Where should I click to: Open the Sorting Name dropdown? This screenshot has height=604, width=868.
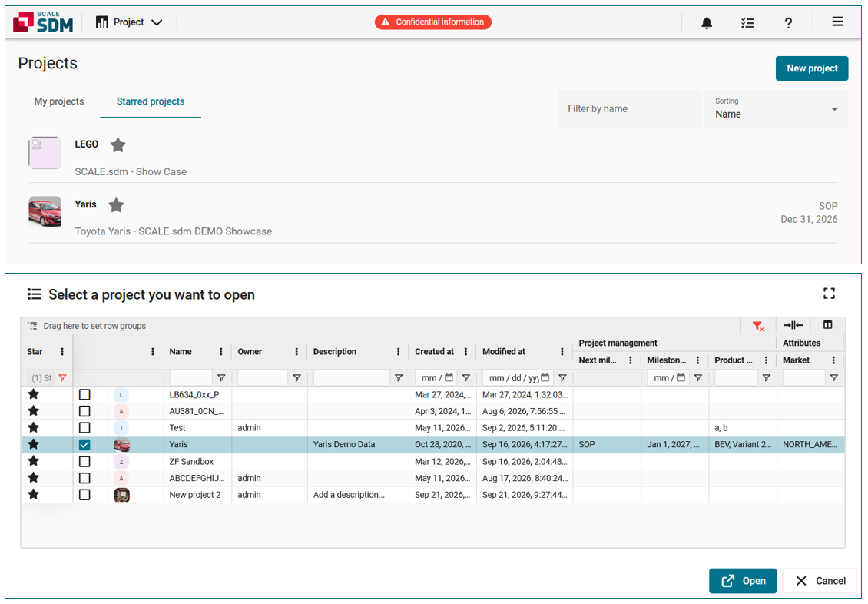776,109
